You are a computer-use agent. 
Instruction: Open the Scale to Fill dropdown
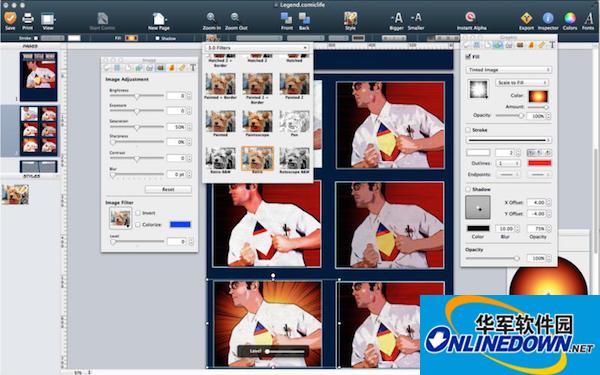522,83
